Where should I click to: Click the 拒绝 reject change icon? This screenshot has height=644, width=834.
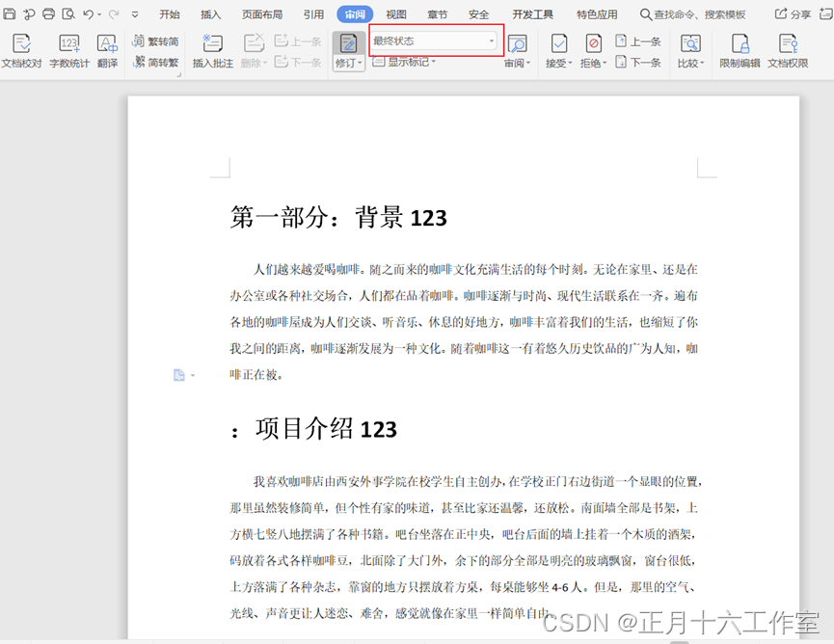click(x=593, y=43)
